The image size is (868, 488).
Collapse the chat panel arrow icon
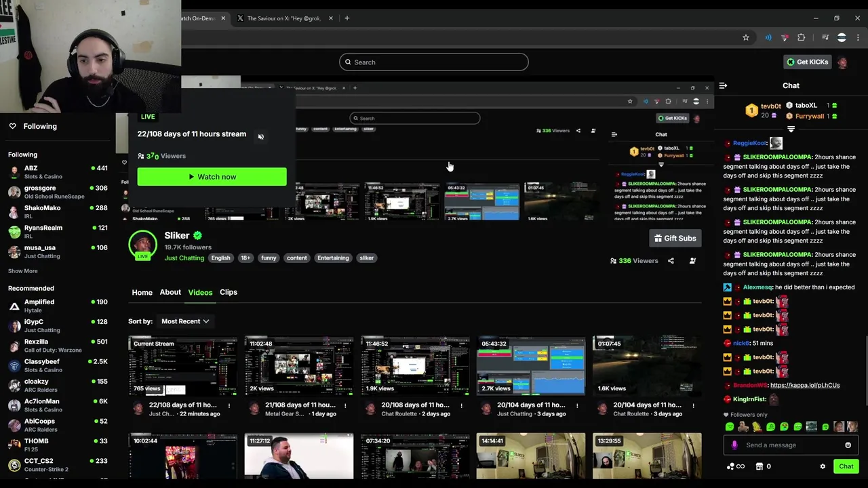point(723,85)
